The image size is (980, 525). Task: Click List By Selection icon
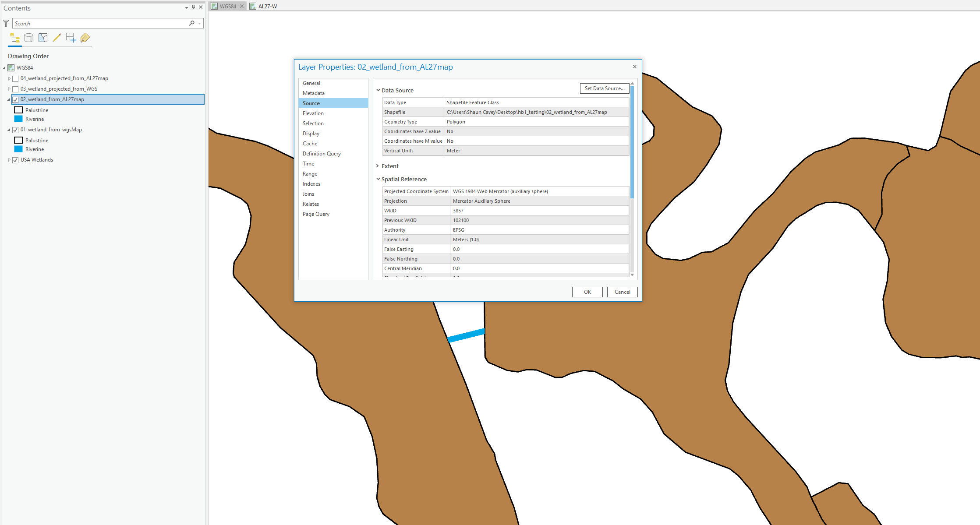pos(43,38)
